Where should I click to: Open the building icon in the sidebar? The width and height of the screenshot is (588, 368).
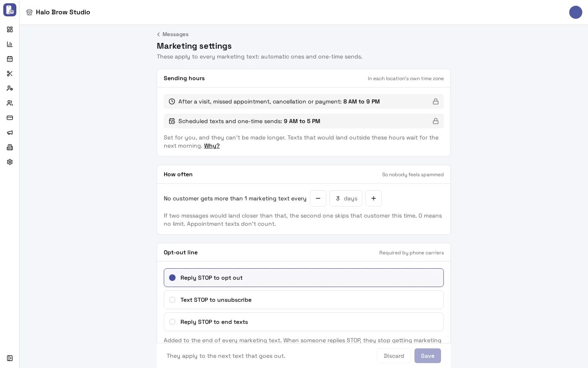click(x=10, y=147)
